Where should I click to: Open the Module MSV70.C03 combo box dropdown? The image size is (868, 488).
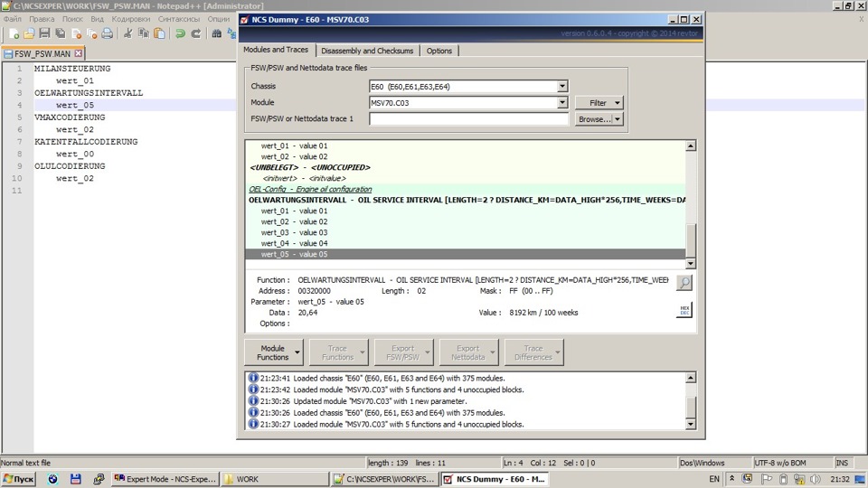click(561, 103)
